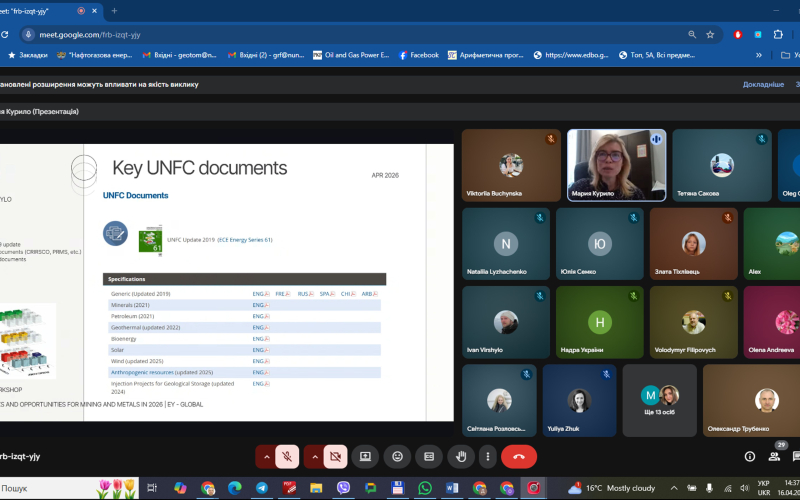Expand the bookmarks overflow chevron
Screen dimensions: 800x500
pos(759,55)
